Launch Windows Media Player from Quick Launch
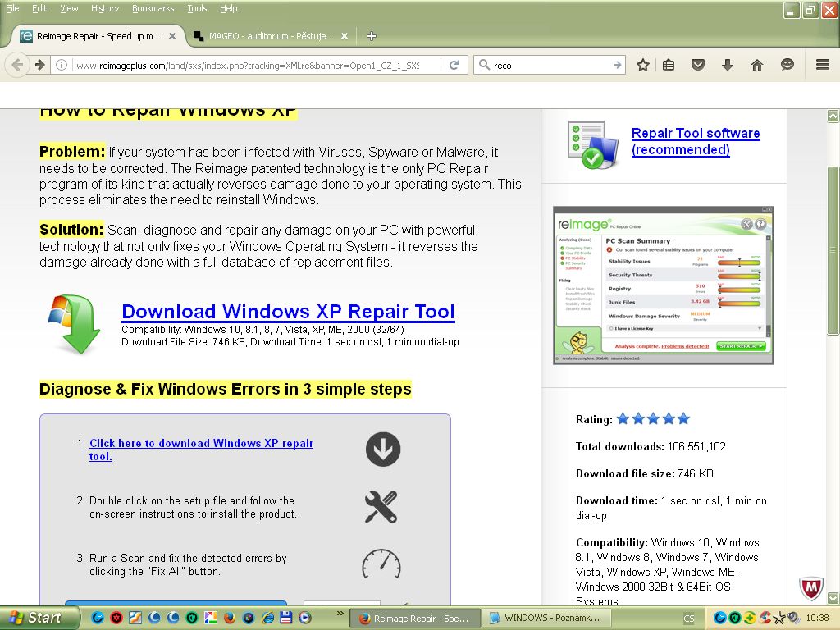Screen dimensions: 840x630 pos(305,618)
